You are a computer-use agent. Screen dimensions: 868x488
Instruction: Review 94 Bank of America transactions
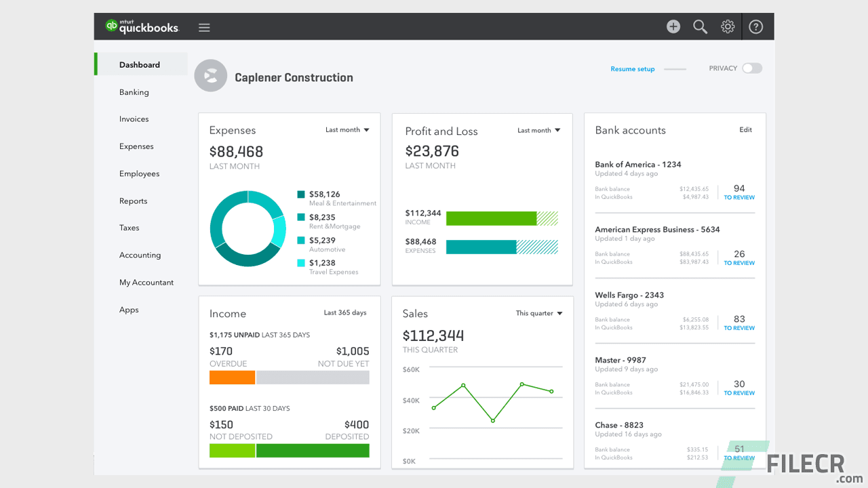(x=738, y=192)
